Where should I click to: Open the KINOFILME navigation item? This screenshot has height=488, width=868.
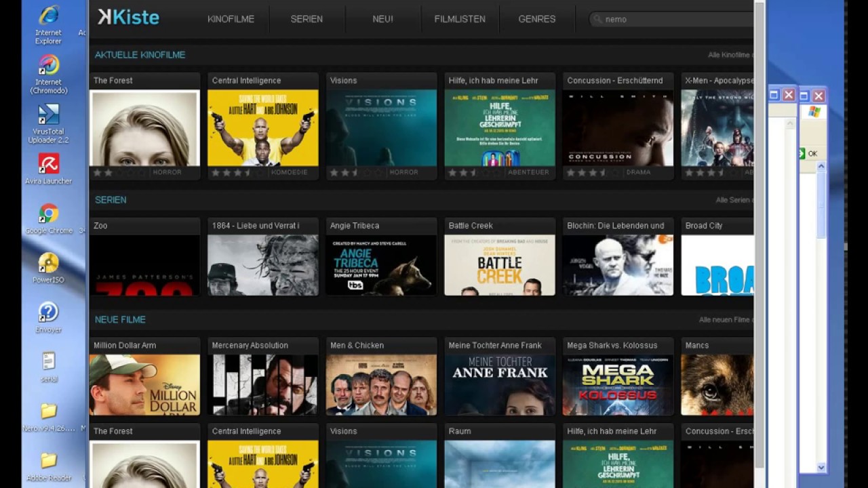click(x=231, y=19)
